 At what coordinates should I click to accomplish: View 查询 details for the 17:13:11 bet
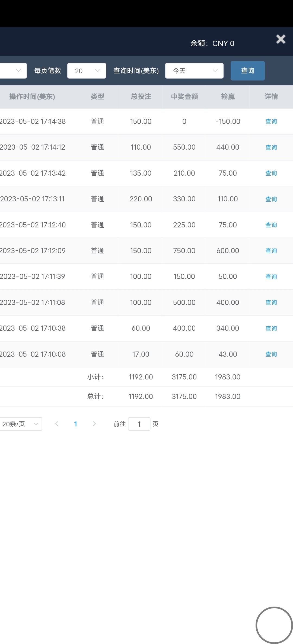click(x=271, y=199)
